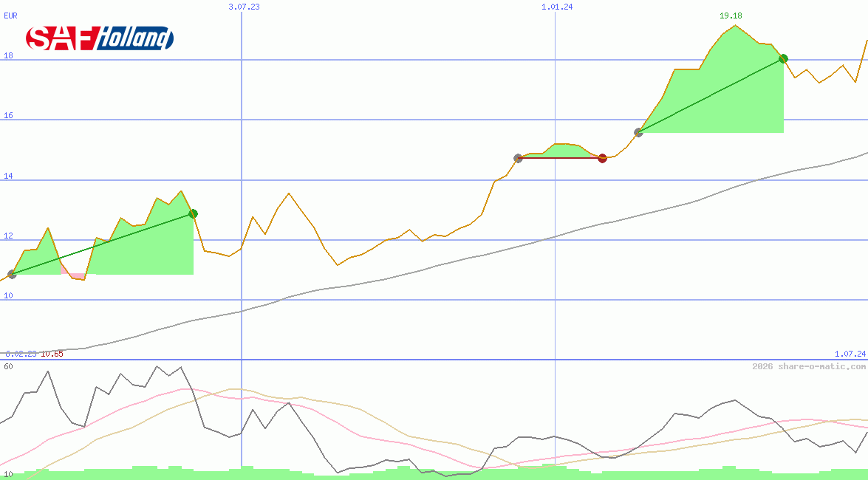This screenshot has height=480, width=868.
Task: Click the red 10.65 starting price label
Action: point(52,354)
